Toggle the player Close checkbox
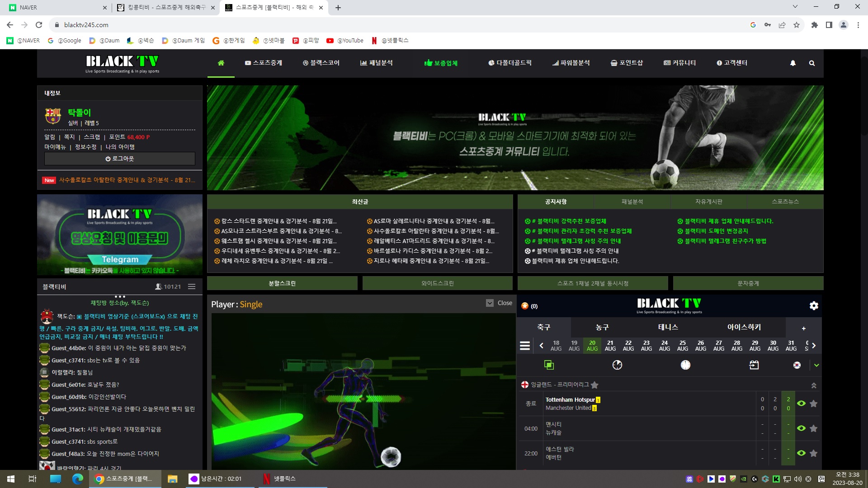Screen dimensions: 868x488 pyautogui.click(x=490, y=303)
